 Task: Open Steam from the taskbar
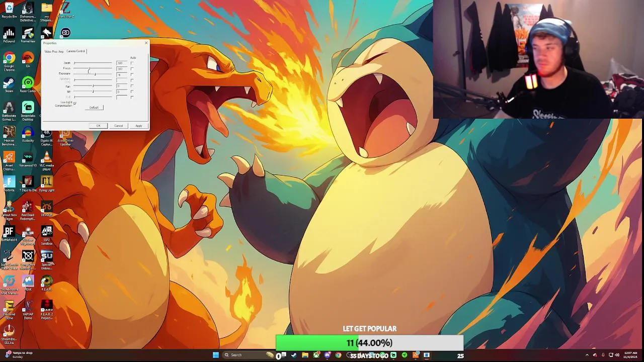294,355
